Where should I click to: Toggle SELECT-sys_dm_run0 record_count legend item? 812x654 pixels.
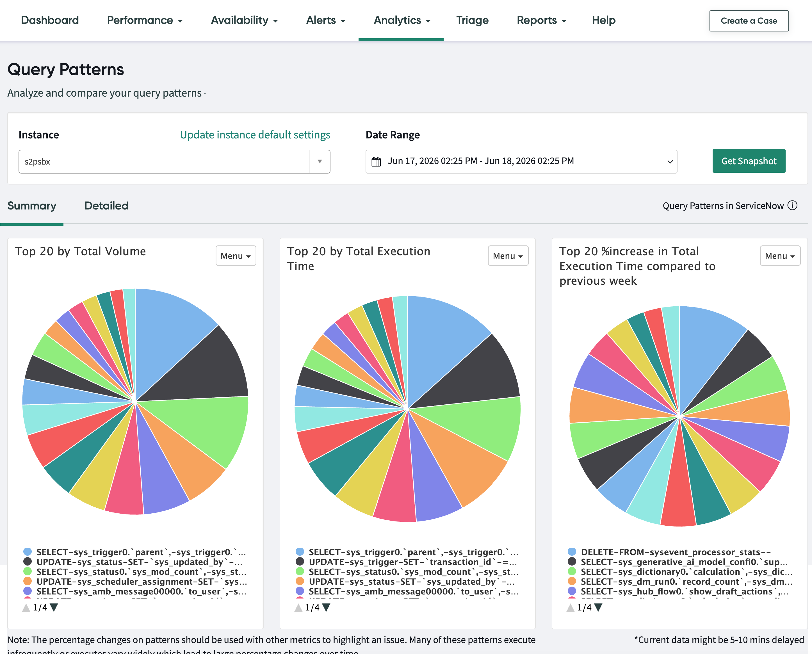[680, 582]
